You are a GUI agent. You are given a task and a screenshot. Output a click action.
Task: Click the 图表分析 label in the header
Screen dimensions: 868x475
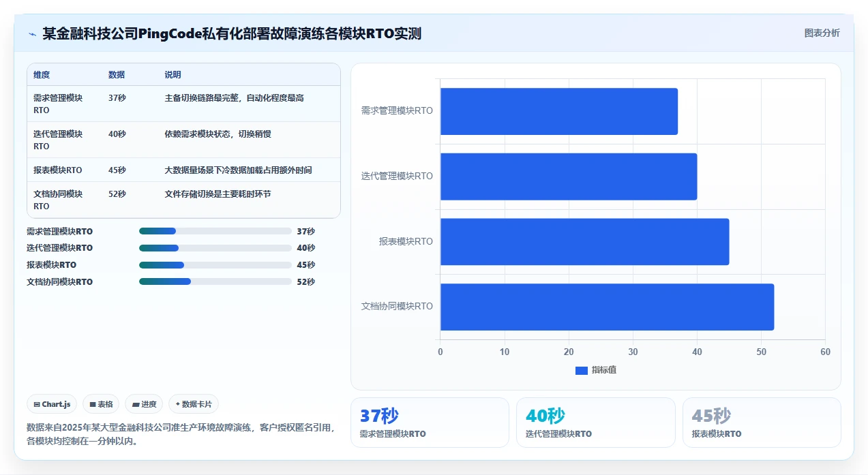pos(822,33)
